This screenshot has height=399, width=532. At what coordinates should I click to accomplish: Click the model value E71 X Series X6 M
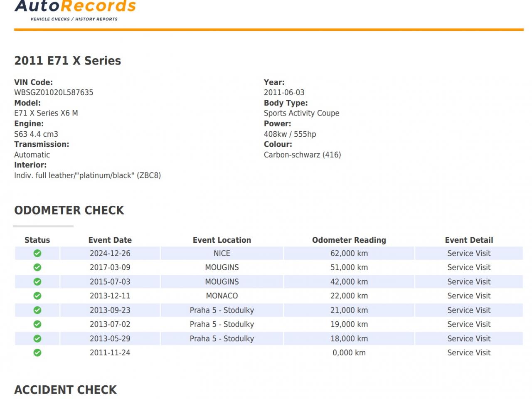[46, 113]
